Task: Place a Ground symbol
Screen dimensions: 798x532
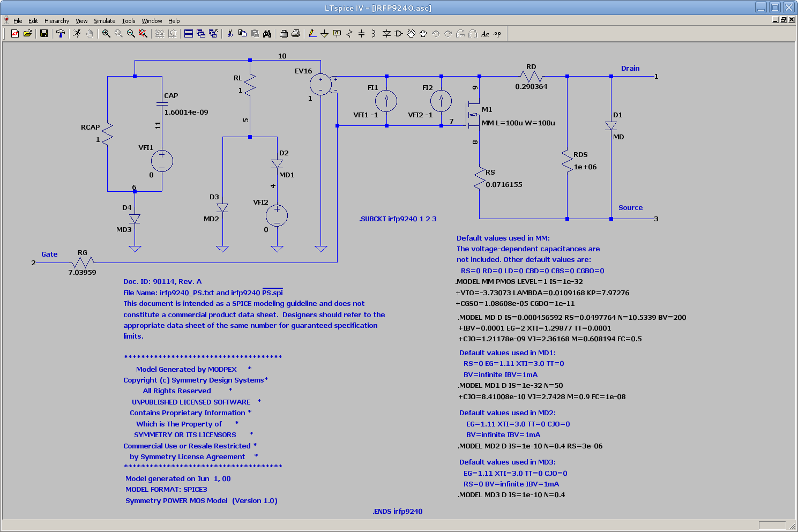Action: coord(325,34)
